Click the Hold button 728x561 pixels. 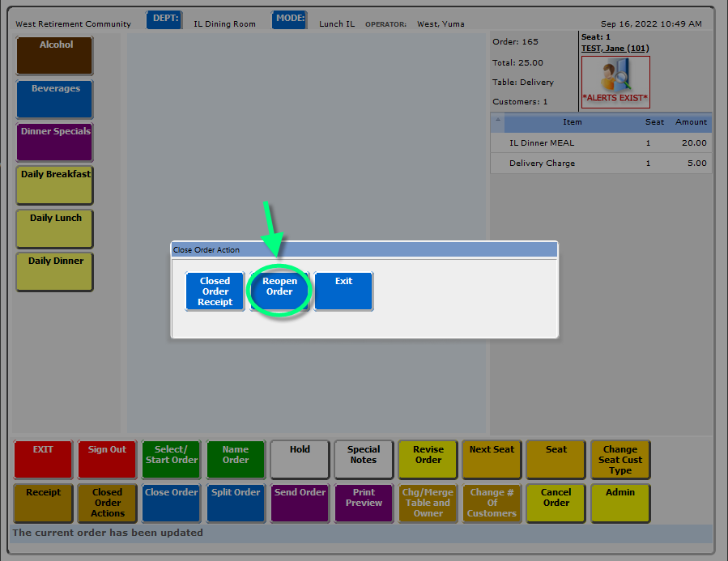click(x=300, y=459)
